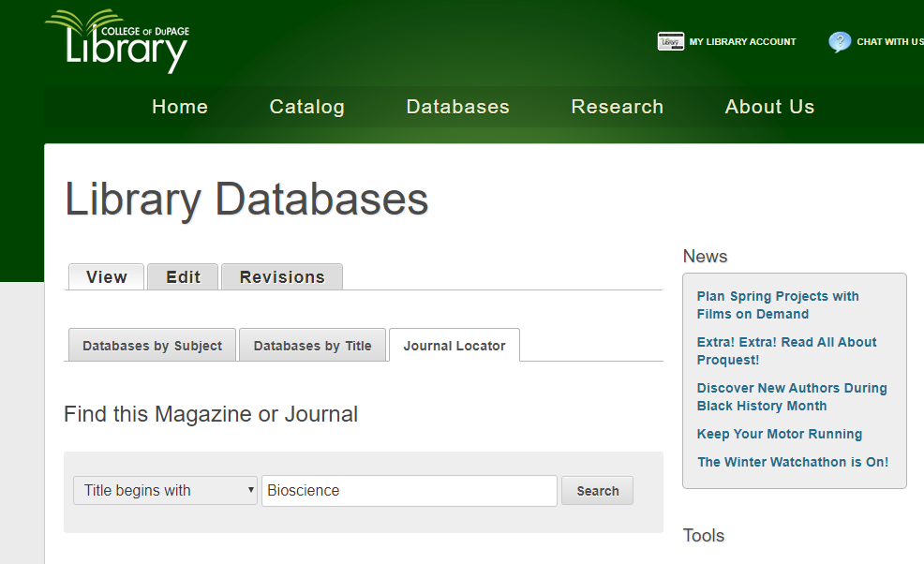Switch to Databases by Subject tab
The image size is (924, 564).
pos(152,346)
